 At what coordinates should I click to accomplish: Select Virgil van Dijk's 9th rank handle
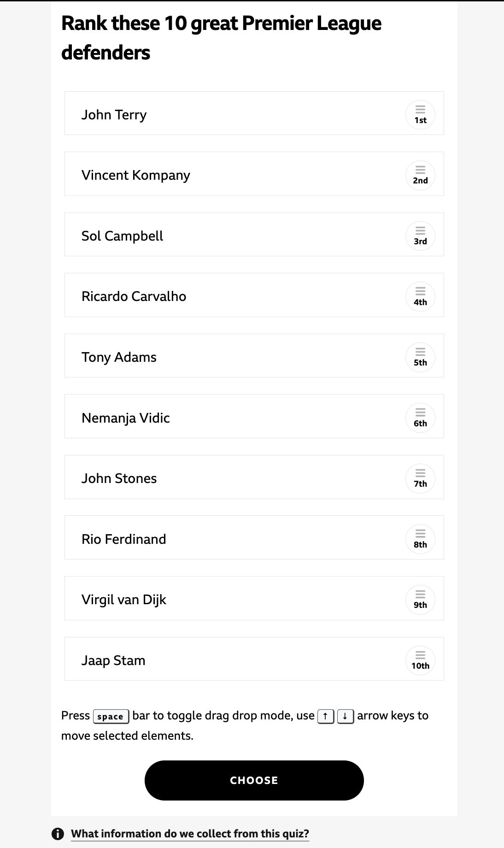point(420,600)
